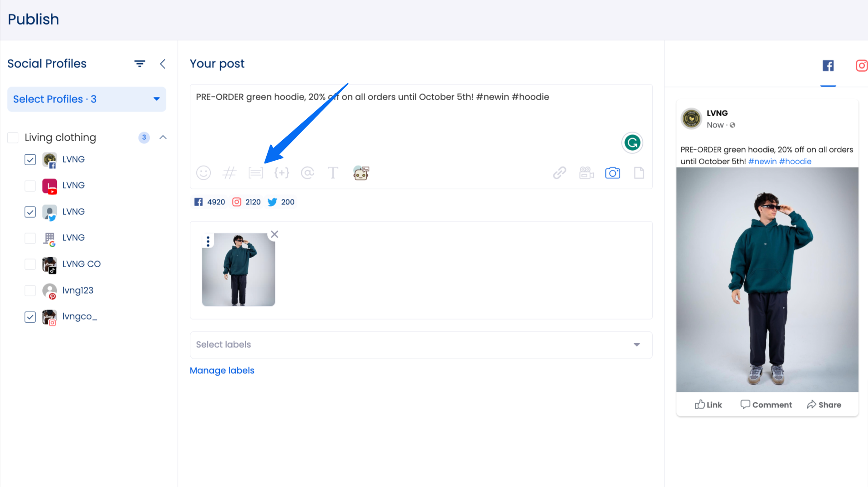Screen dimensions: 868x487
Task: Check lvngl23 Pinterest profile checkbox
Action: [30, 290]
